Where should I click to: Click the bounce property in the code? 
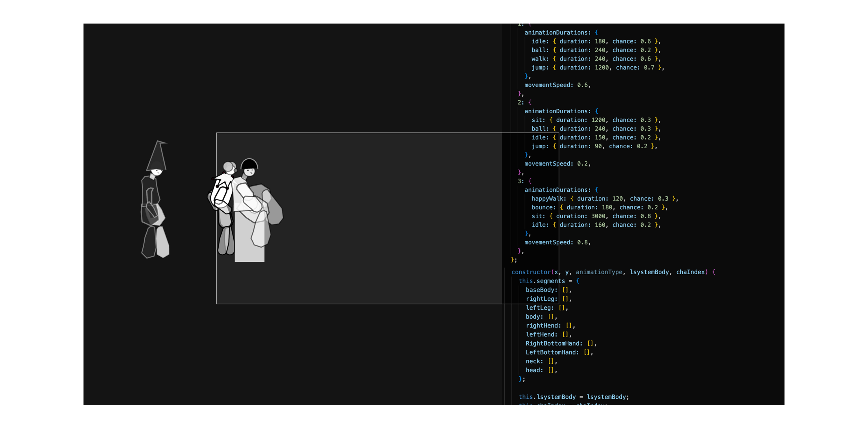[543, 207]
